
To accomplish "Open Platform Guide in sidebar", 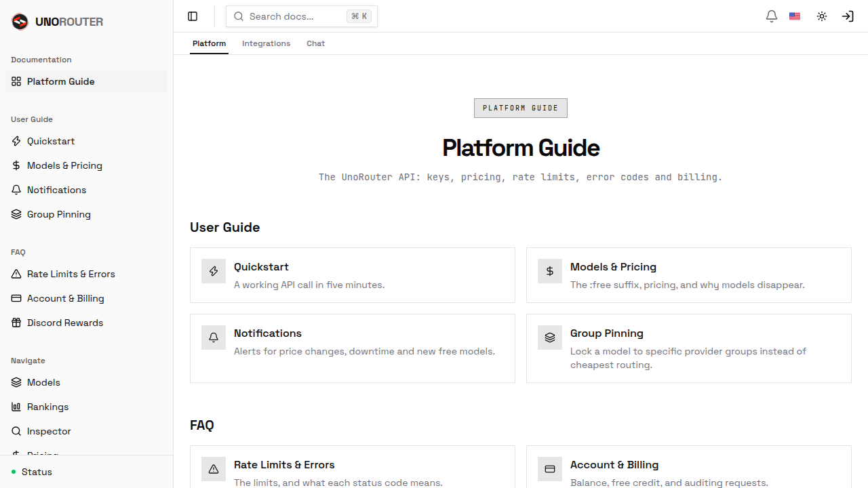I will pyautogui.click(x=87, y=81).
